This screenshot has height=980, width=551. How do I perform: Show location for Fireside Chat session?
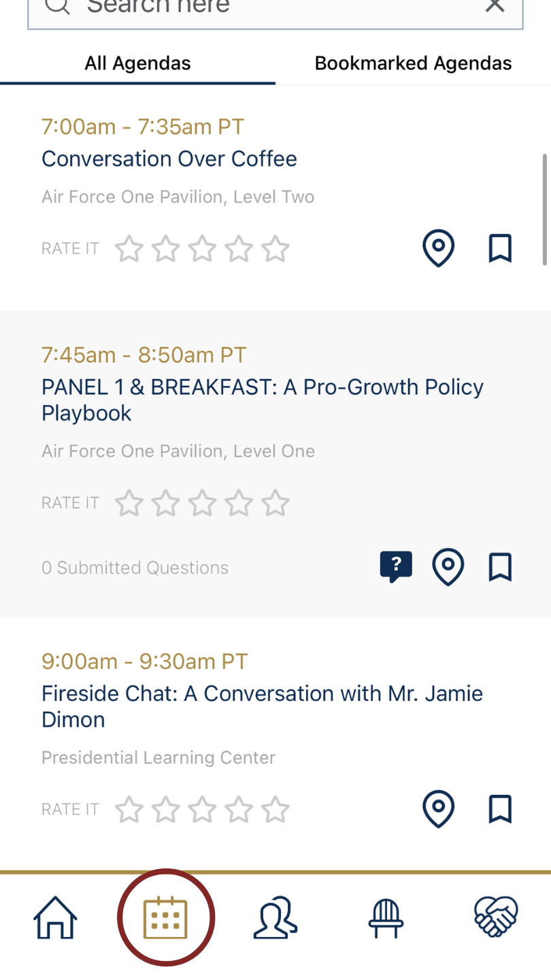click(x=439, y=809)
